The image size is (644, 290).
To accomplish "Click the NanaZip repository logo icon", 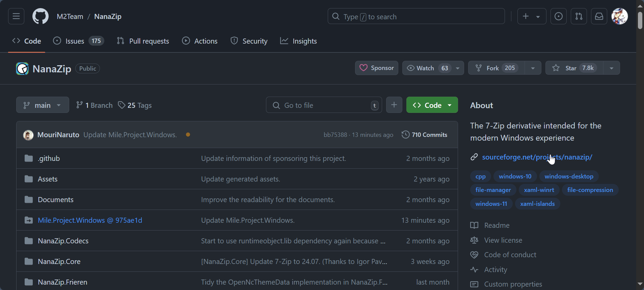I will pyautogui.click(x=22, y=69).
